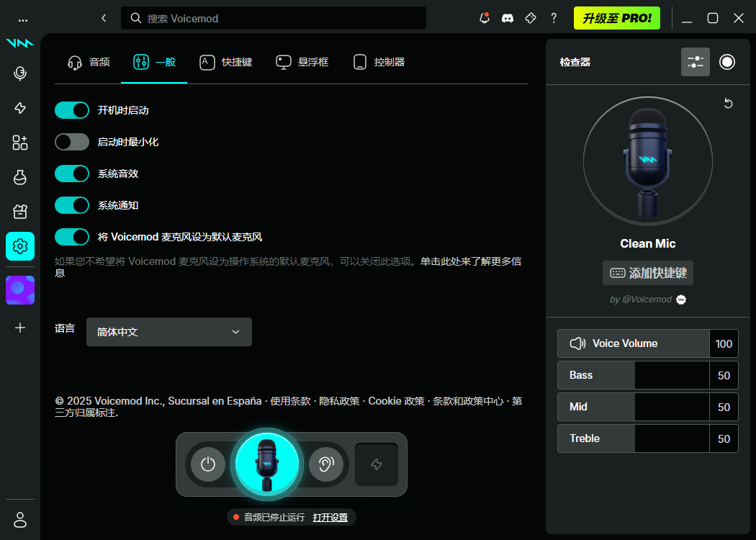This screenshot has width=756, height=540.
Task: Open Cookie 政策 link
Action: [396, 401]
